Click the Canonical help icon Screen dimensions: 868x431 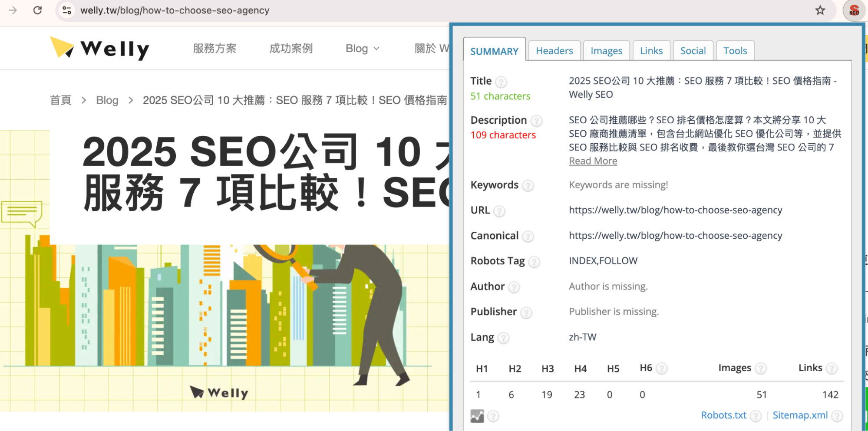pyautogui.click(x=528, y=237)
